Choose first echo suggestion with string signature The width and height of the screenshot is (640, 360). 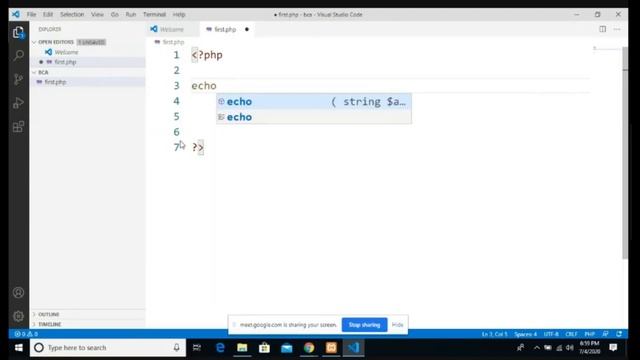coord(314,102)
